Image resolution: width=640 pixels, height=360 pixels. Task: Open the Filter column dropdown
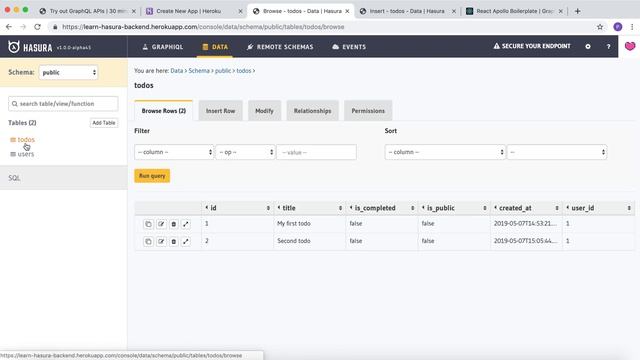[174, 152]
